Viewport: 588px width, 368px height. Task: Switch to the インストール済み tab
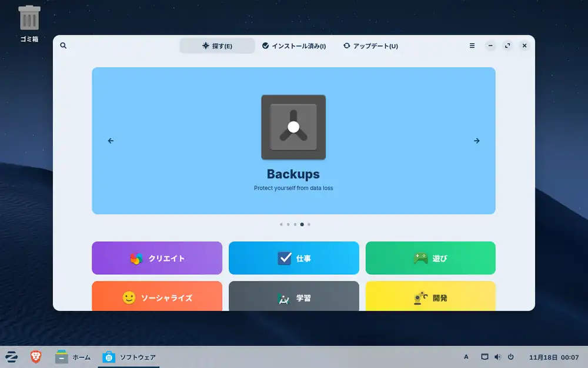(x=294, y=46)
